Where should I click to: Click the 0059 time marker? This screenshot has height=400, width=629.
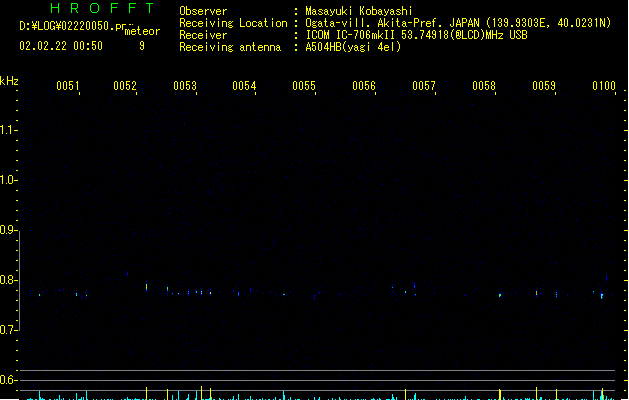click(x=544, y=85)
